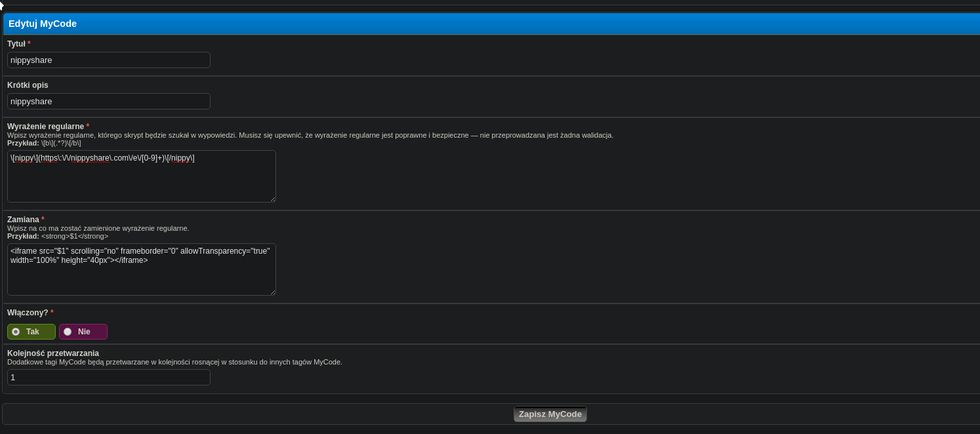Select the Tak radio button
Viewport: 980px width, 434px height.
click(16, 332)
